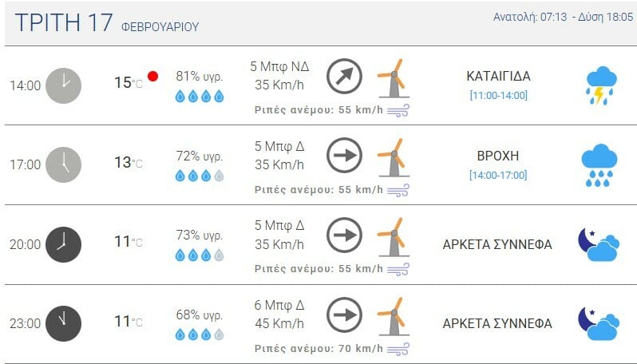Click the wind gust icon after 70 km/h
The width and height of the screenshot is (637, 364).
coord(398,349)
